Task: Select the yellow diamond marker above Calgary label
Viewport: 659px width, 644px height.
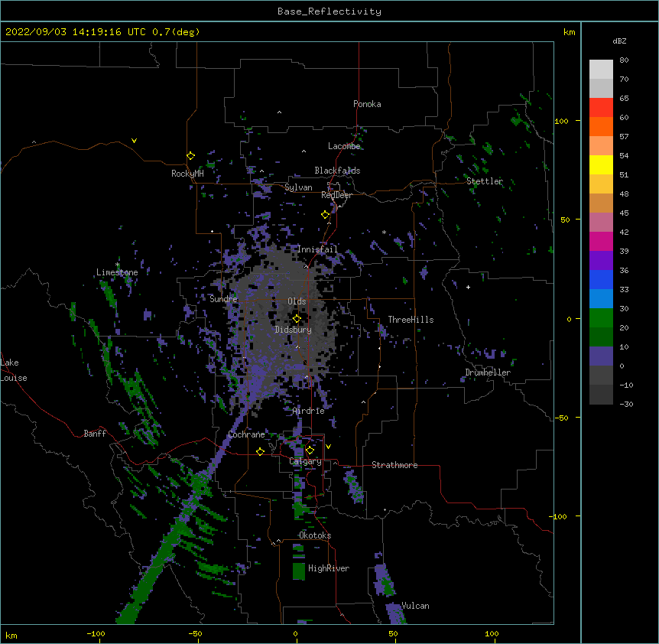Action: (x=310, y=450)
